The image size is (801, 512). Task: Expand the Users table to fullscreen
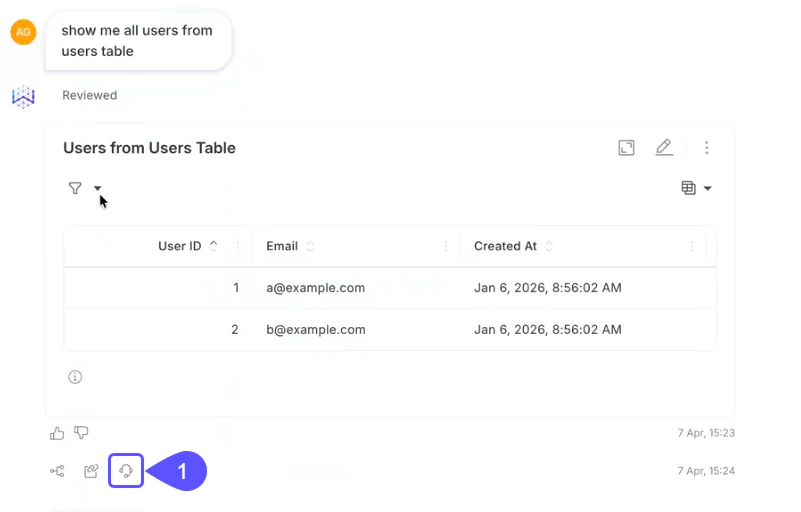(626, 148)
